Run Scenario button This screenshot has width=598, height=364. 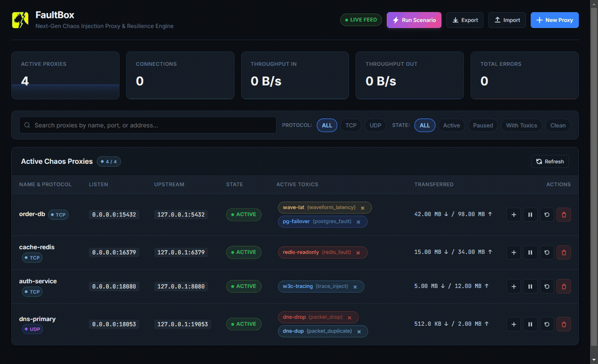(x=414, y=20)
